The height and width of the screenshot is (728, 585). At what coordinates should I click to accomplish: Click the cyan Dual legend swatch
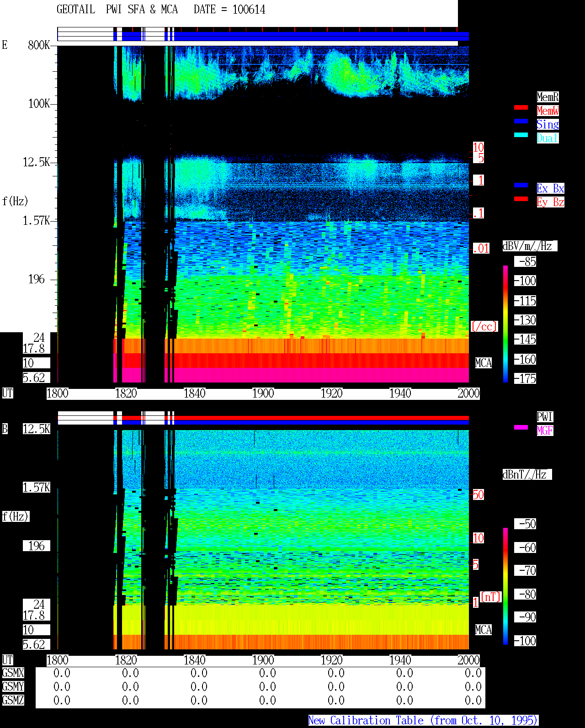click(521, 135)
